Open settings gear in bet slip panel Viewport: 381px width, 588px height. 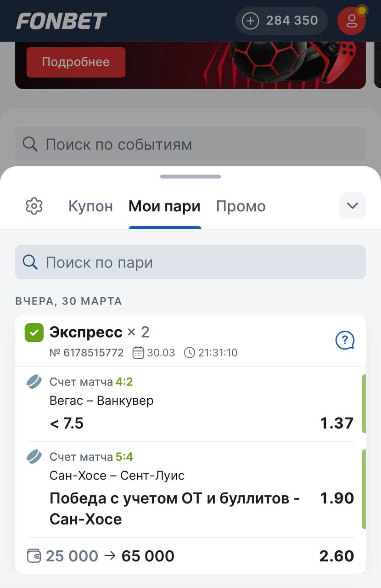pos(34,206)
